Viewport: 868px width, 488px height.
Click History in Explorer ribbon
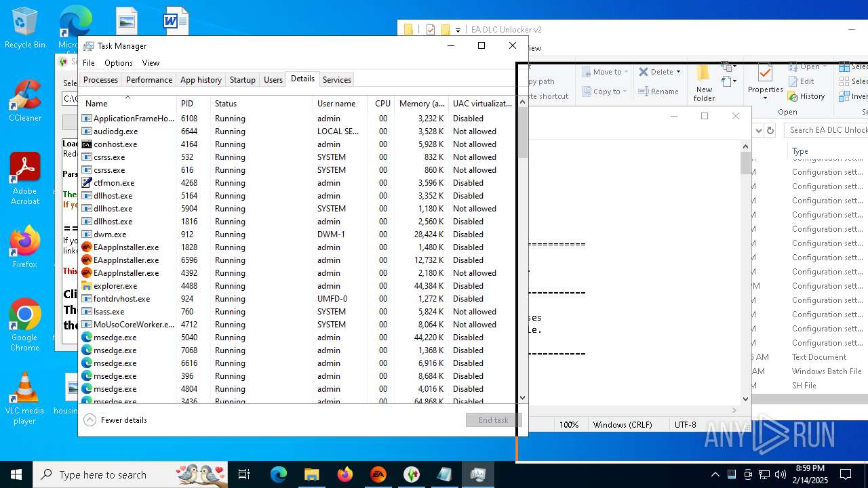(x=806, y=96)
